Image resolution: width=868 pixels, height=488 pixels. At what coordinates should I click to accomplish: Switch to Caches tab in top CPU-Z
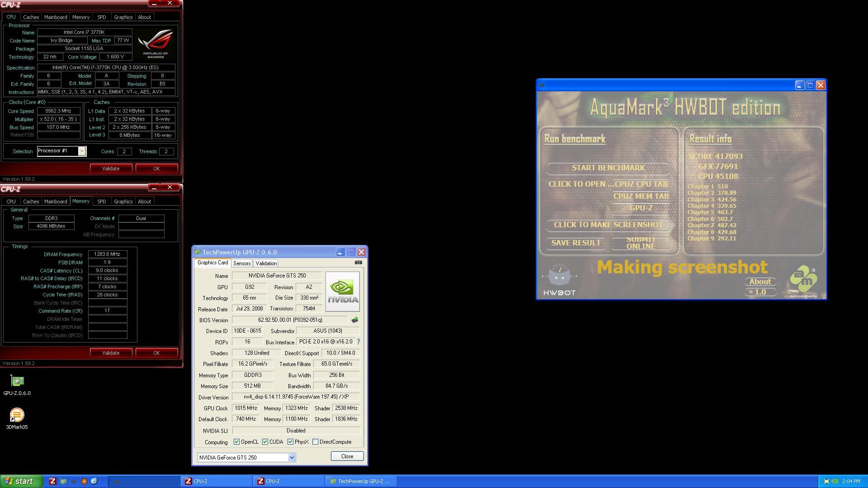point(31,17)
